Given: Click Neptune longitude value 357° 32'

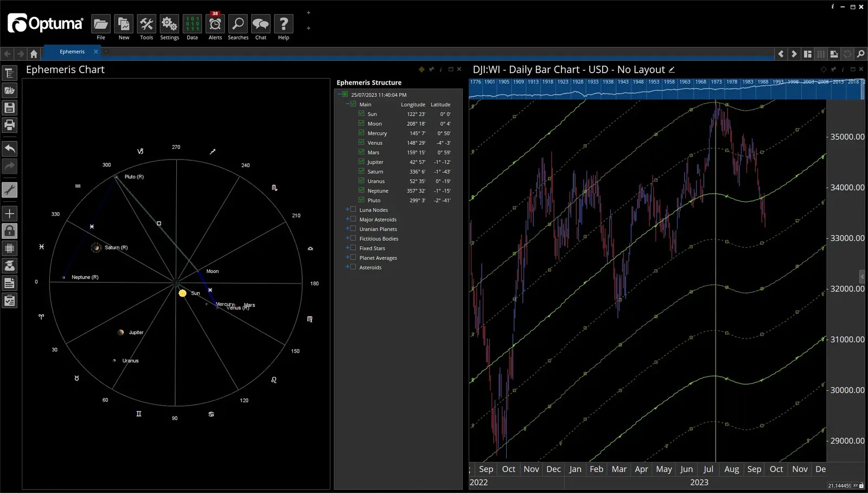Looking at the screenshot, I should (416, 191).
